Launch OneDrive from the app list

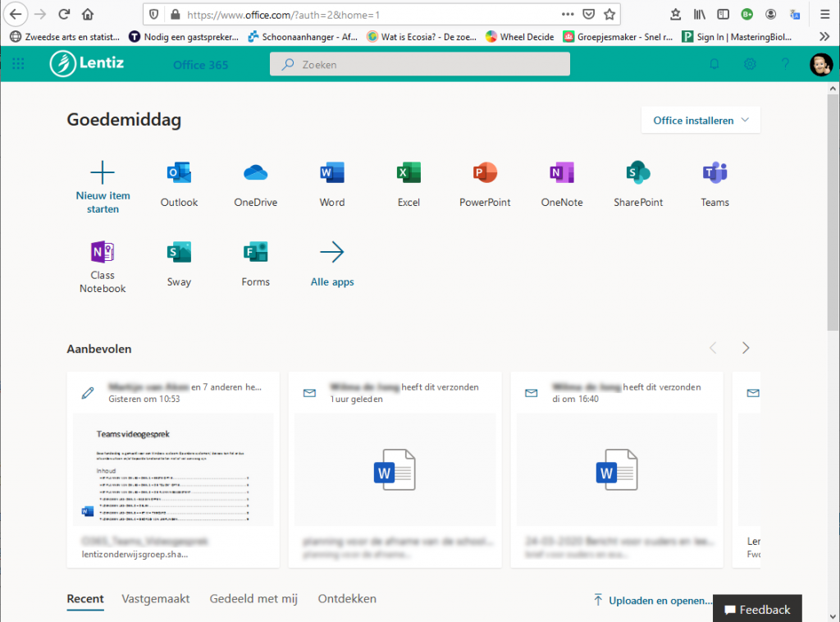(256, 185)
